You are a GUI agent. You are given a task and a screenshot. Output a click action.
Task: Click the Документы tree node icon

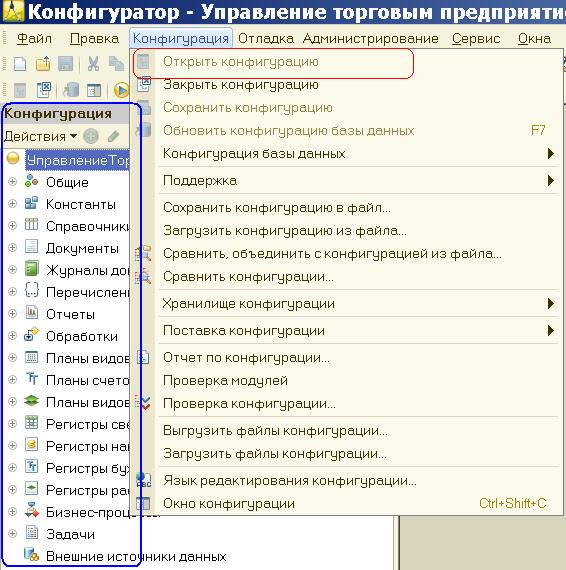click(31, 247)
